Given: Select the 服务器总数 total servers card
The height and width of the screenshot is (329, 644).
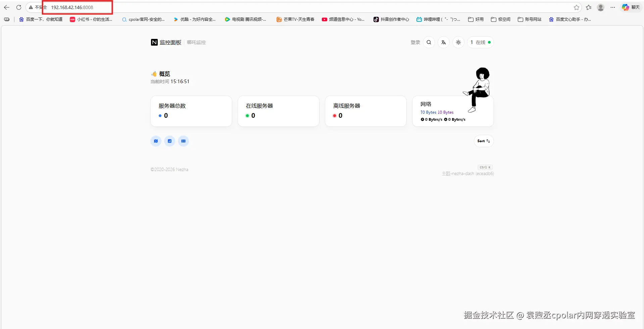Looking at the screenshot, I should click(x=191, y=111).
